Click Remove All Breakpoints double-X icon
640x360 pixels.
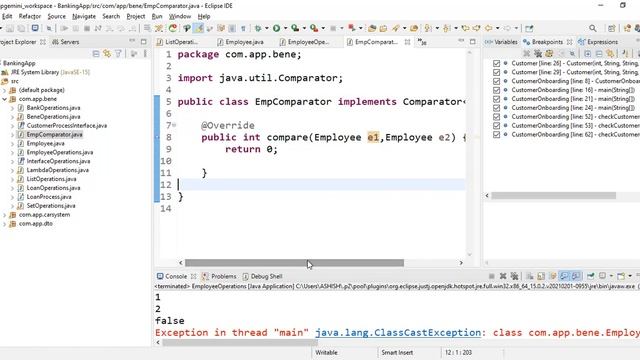(x=538, y=53)
